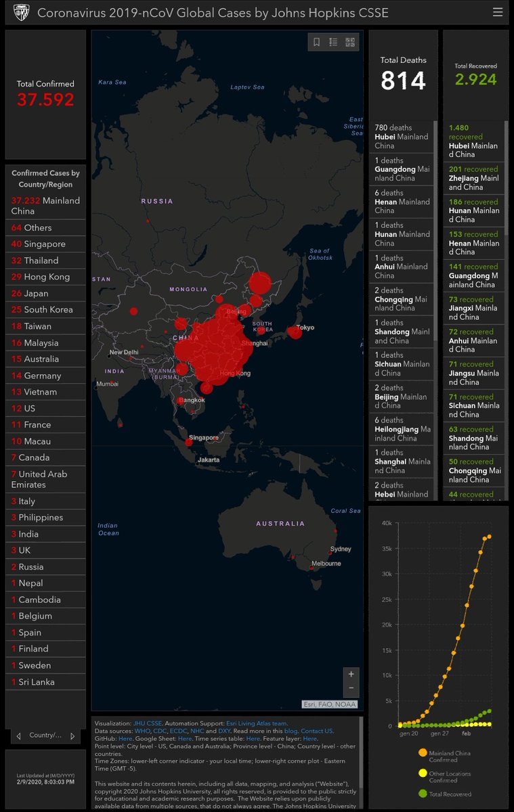The image size is (514, 812).
Task: Click the Esri, FAO, NOAA map attribution
Action: pos(330,704)
